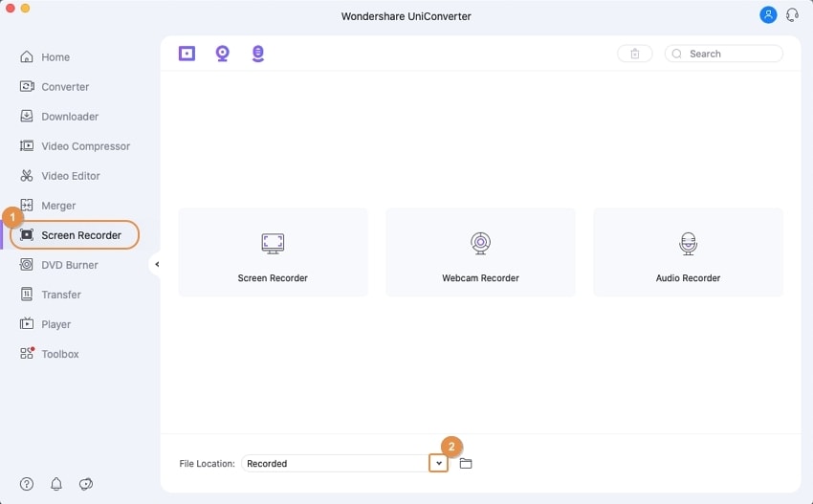Open Player from sidebar
Screen dimensions: 813x504
pyautogui.click(x=45, y=324)
